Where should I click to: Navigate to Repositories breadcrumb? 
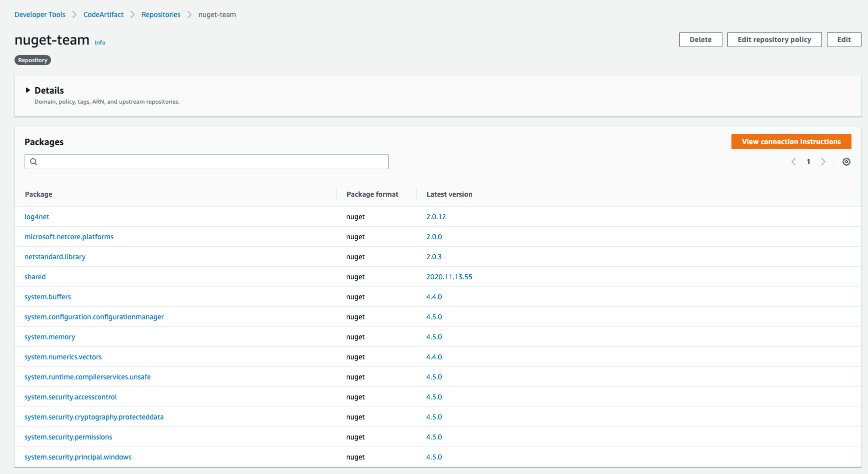point(161,15)
